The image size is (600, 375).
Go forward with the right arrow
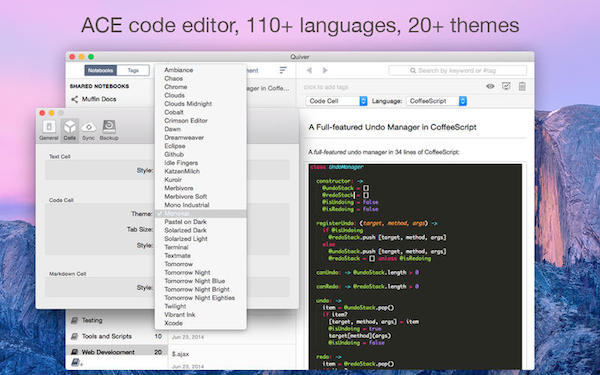[325, 70]
